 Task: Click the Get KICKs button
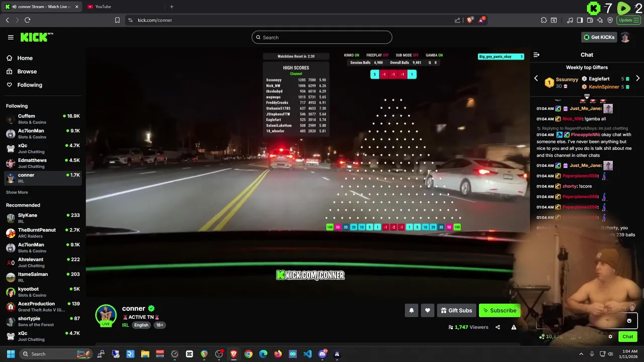pyautogui.click(x=599, y=37)
